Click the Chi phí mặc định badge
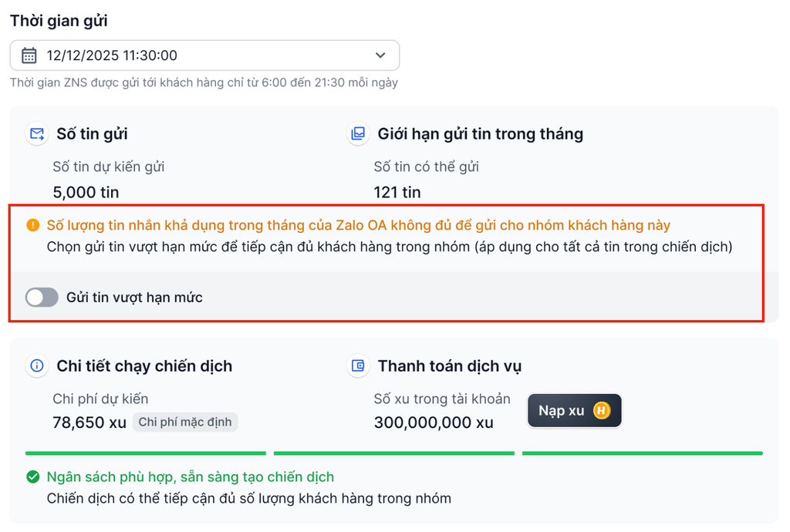 click(x=185, y=423)
